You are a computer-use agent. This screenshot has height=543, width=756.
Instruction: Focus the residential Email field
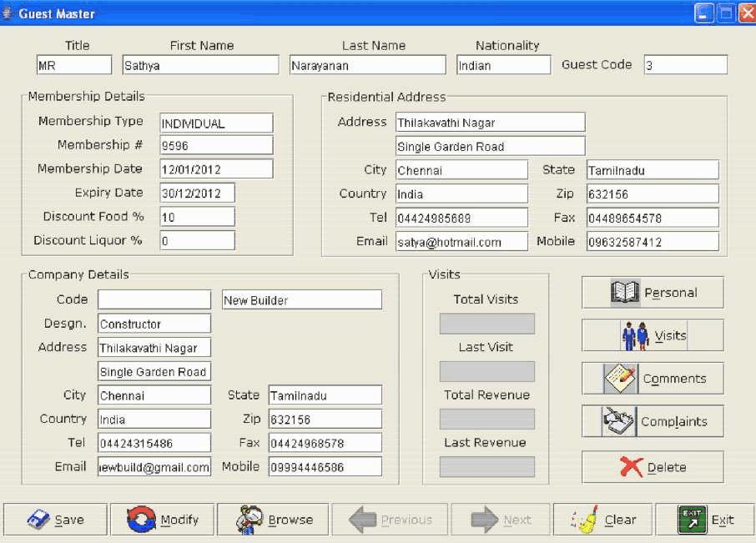(461, 242)
